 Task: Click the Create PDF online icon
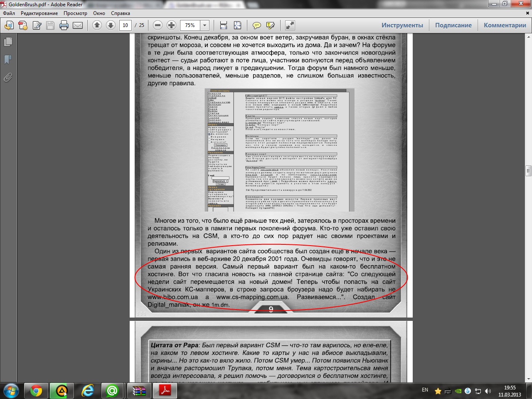point(23,25)
